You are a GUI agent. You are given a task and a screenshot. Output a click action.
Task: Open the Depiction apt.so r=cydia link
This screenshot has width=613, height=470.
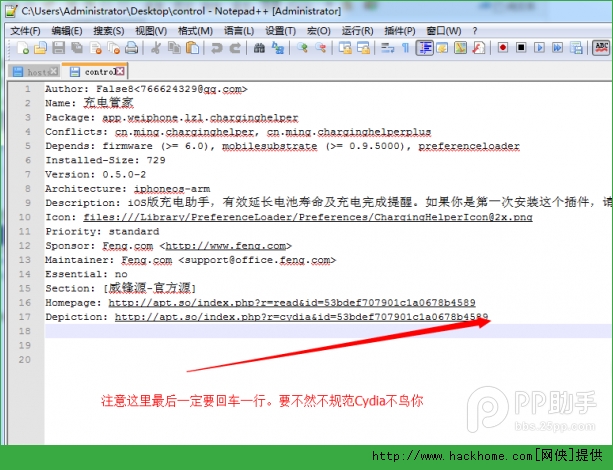(301, 317)
